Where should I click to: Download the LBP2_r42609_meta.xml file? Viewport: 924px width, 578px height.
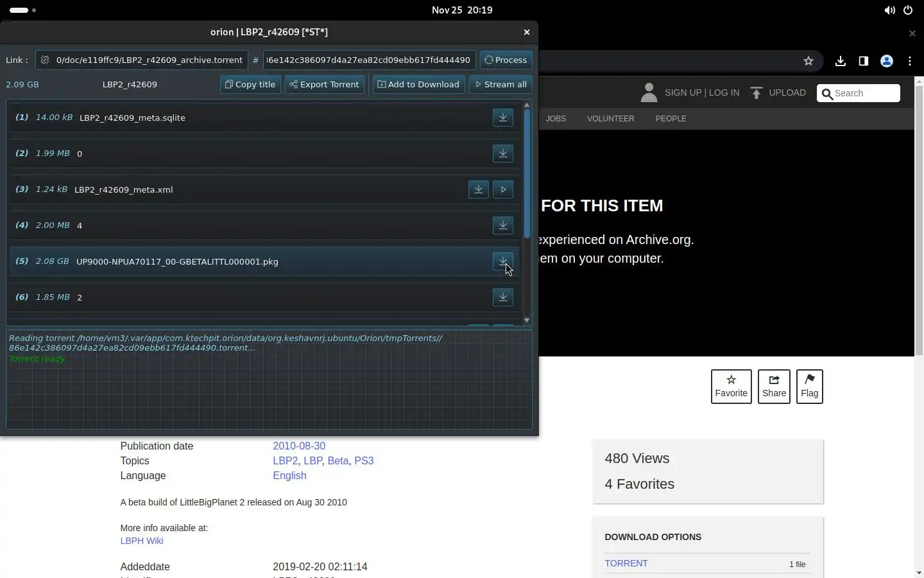coord(479,189)
